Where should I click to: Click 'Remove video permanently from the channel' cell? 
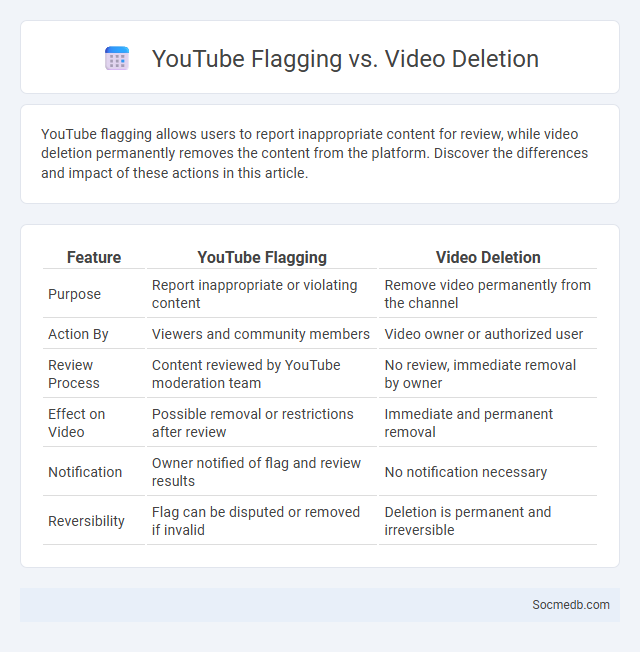487,294
